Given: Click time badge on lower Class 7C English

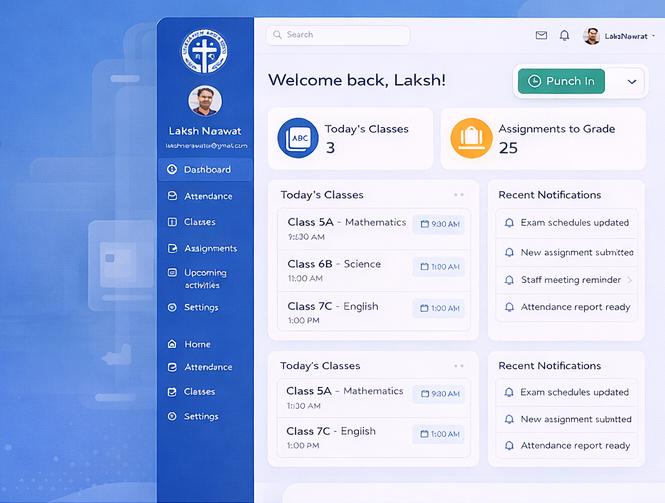Looking at the screenshot, I should 439,434.
